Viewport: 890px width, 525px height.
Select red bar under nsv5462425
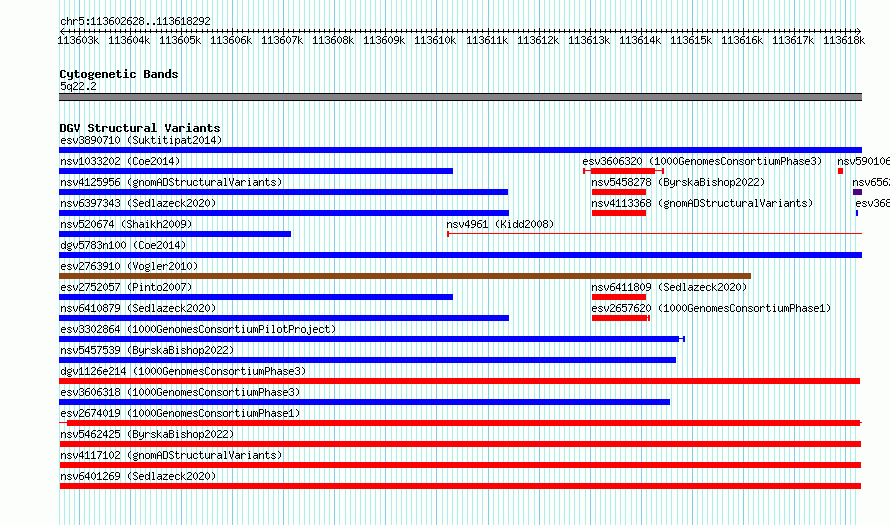coord(460,444)
